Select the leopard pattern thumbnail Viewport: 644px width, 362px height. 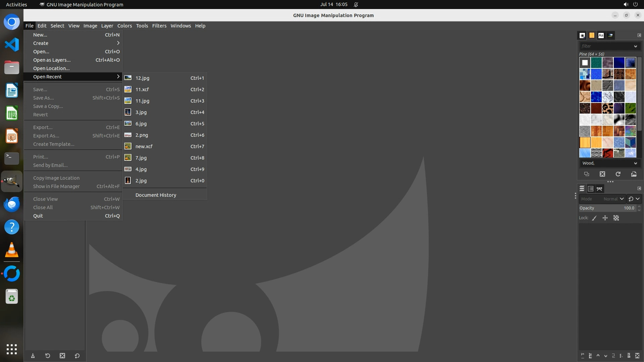pos(607,108)
